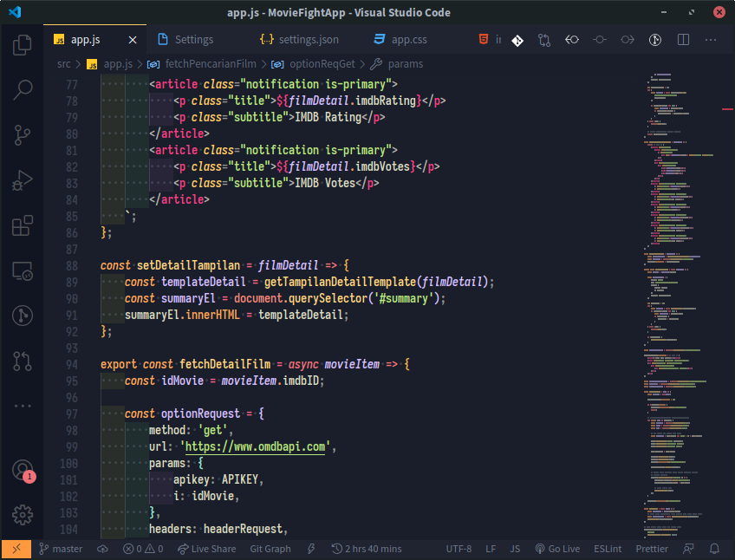
Task: Expand the src breadcrumb
Action: [x=62, y=63]
